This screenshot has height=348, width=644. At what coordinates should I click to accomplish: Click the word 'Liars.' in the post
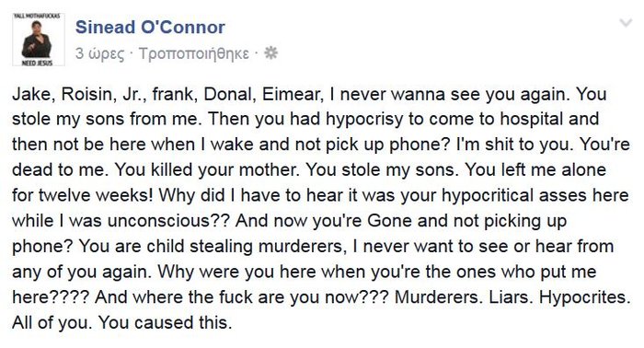click(511, 297)
